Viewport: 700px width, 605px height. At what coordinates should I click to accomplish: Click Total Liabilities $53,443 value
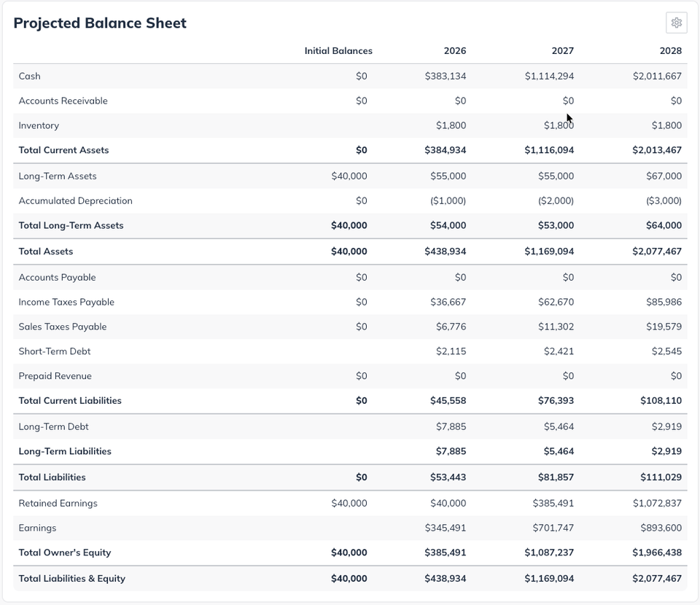tap(448, 477)
